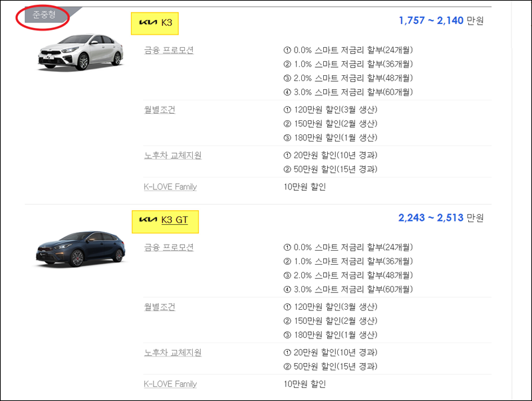Click the Kia logo next to K3
Screen dimensions: 532x401
[148, 23]
